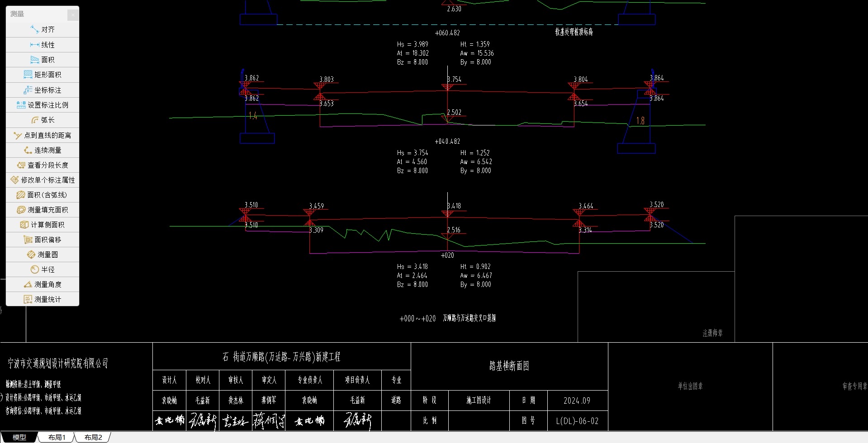This screenshot has width=868, height=443.
Task: Pick 面积(含弧线) area with arcs icon
Action: 21,195
